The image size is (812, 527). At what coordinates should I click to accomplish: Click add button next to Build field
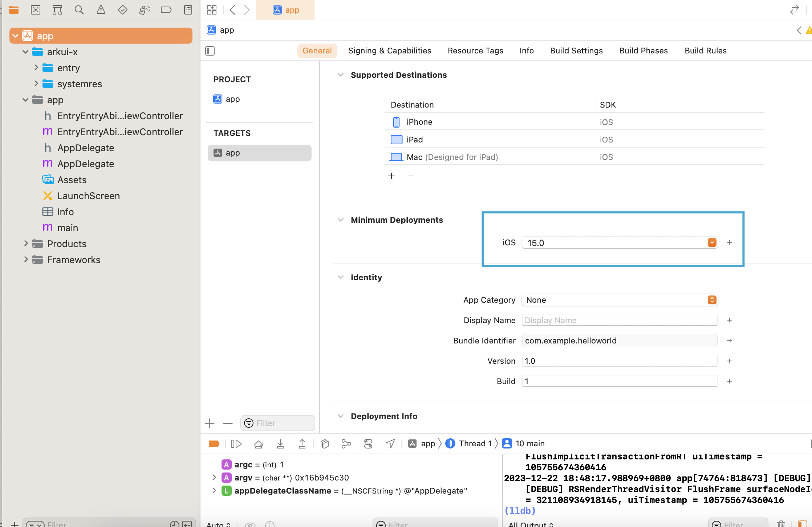pos(729,381)
